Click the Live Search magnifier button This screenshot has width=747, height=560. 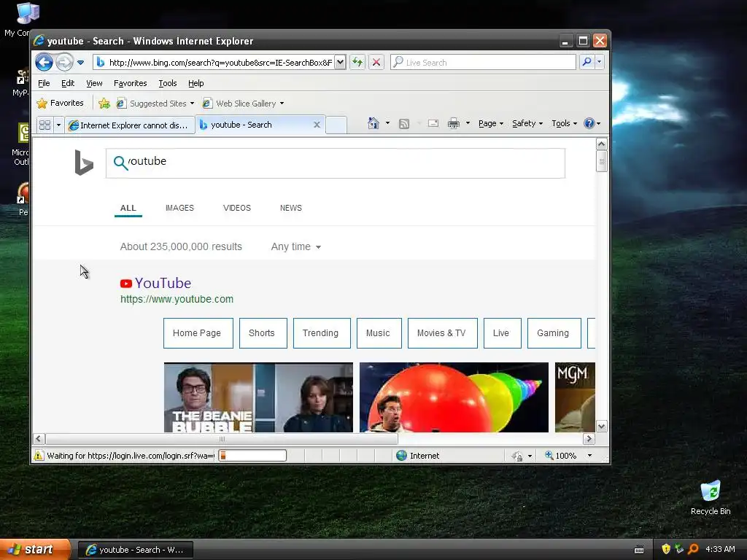tap(587, 62)
